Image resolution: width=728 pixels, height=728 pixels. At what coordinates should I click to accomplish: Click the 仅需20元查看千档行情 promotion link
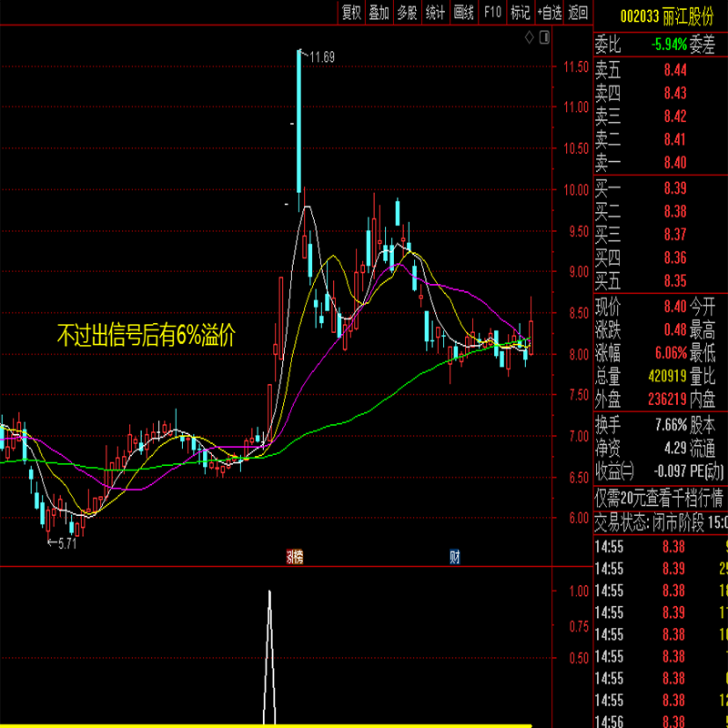pos(659,498)
